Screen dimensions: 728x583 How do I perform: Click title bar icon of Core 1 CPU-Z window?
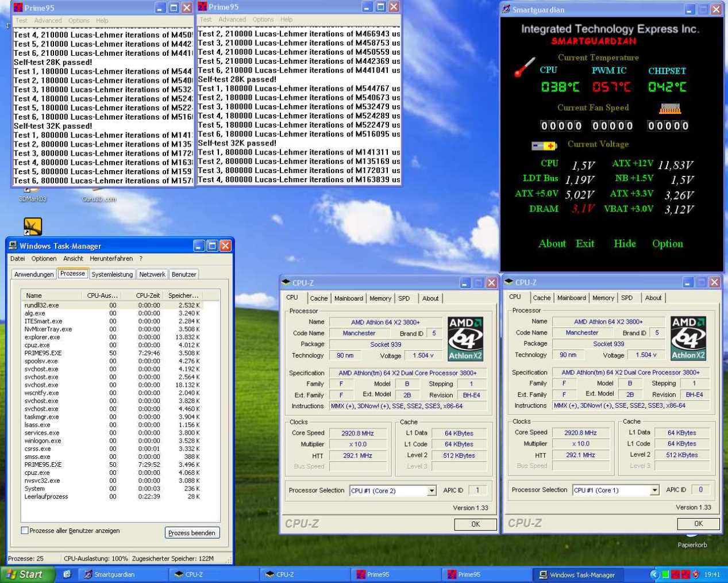509,282
